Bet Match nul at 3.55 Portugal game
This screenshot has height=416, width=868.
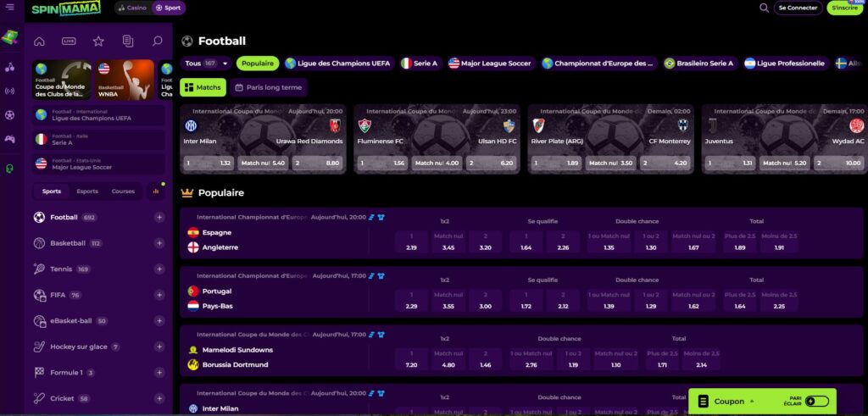click(x=448, y=301)
